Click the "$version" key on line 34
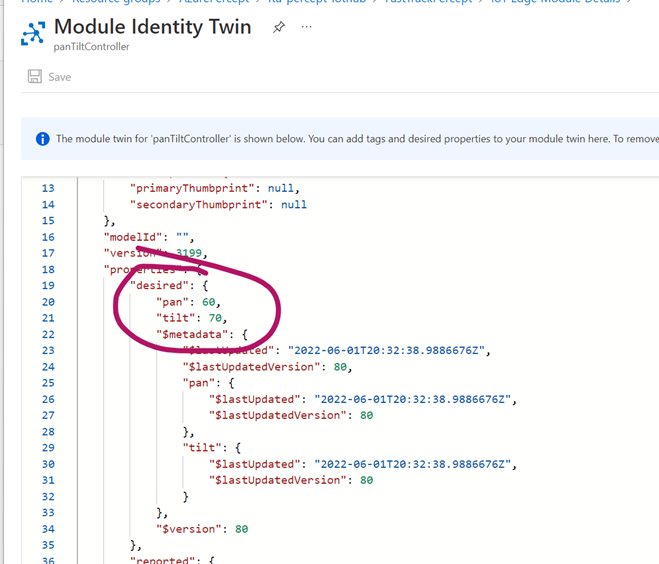The width and height of the screenshot is (659, 564). [189, 529]
